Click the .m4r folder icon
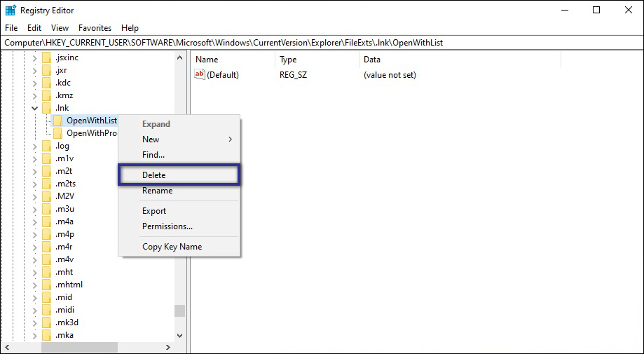This screenshot has width=644, height=354. (46, 247)
